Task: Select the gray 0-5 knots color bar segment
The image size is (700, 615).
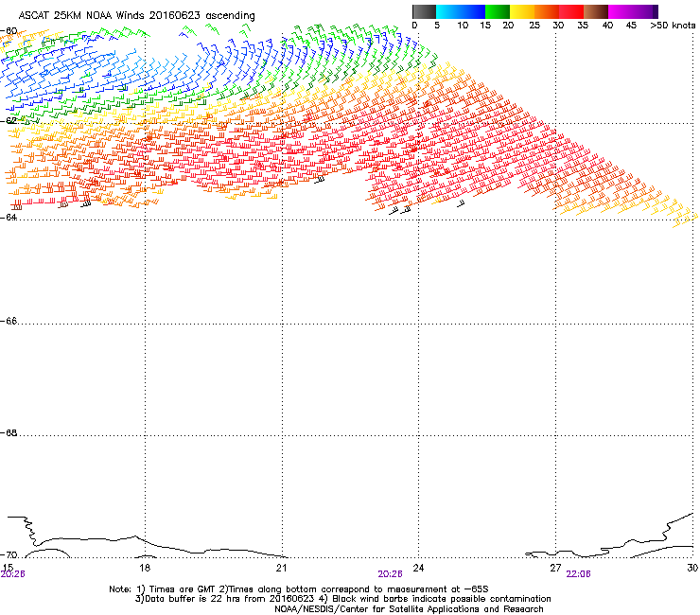Action: pos(424,11)
